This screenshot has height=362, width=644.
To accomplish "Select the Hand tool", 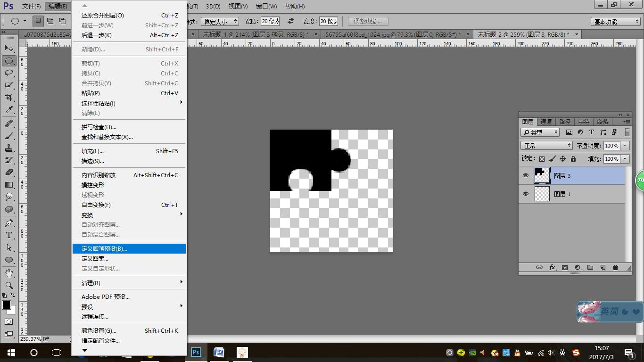I will point(9,273).
